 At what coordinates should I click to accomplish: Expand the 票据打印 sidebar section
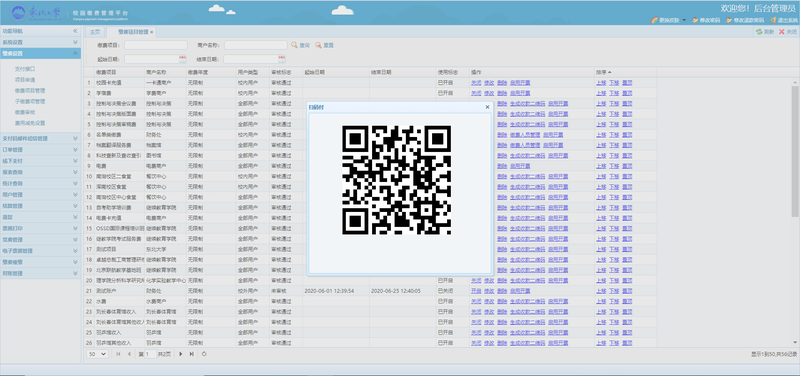(75, 229)
